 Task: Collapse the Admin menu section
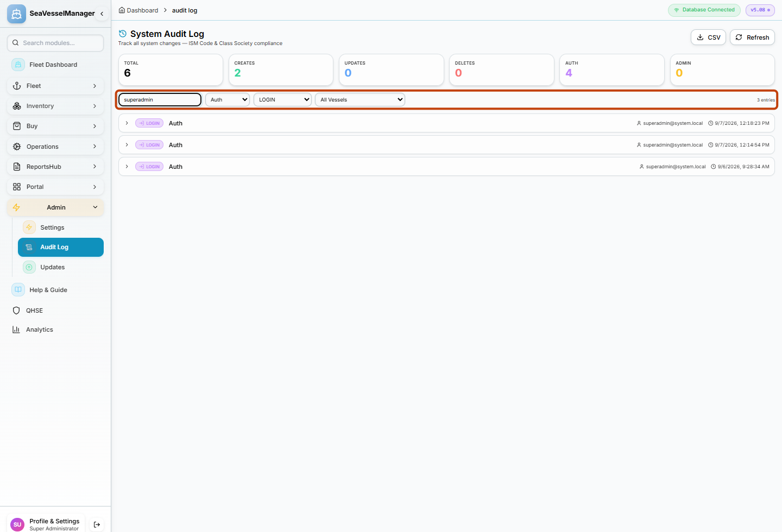55,207
